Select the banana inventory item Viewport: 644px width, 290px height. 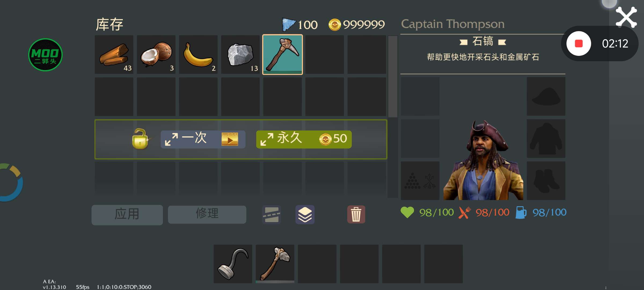198,55
